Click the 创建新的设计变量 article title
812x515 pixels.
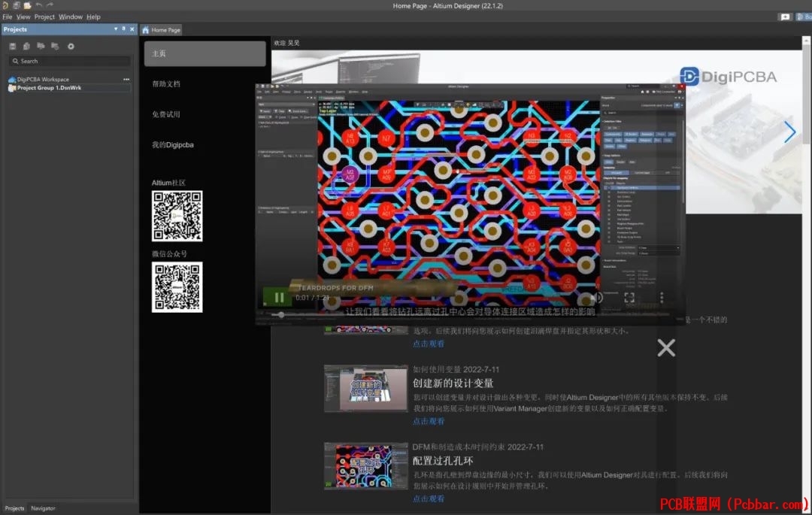click(453, 383)
